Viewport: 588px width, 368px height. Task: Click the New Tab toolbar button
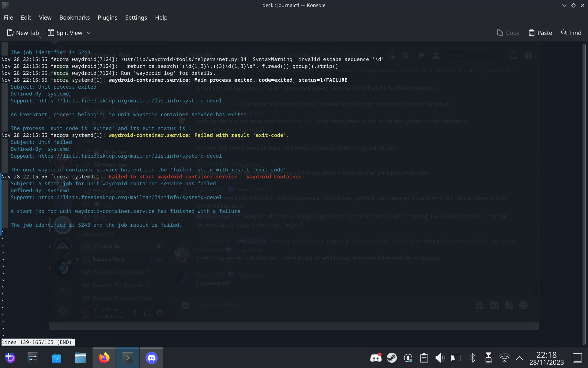coord(23,33)
